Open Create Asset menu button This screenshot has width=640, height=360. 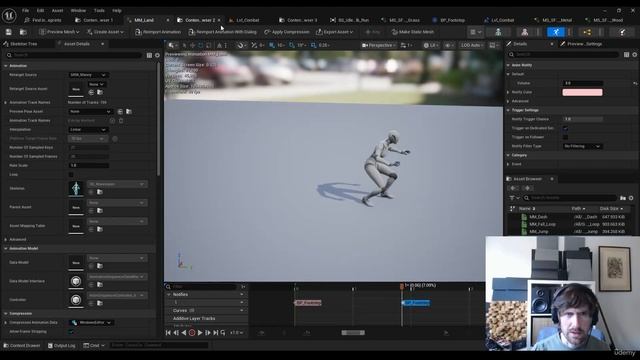[x=105, y=32]
